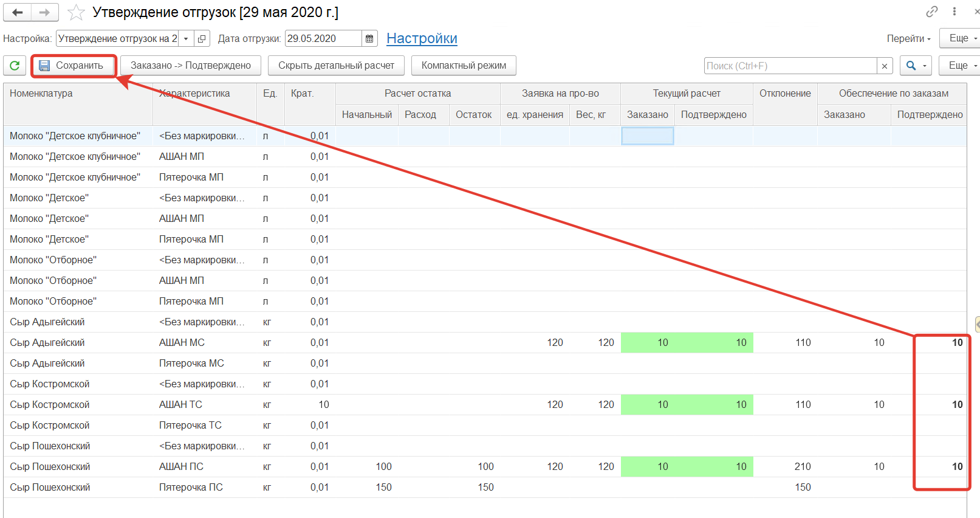Click the back navigation arrow
Viewport: 980px width, 518px height.
pos(18,12)
